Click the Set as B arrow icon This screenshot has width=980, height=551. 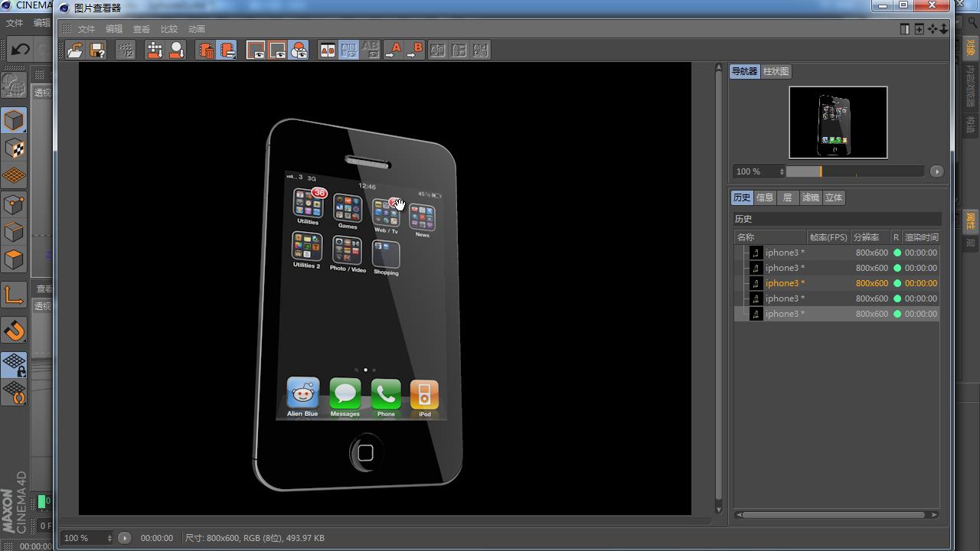[x=415, y=51]
